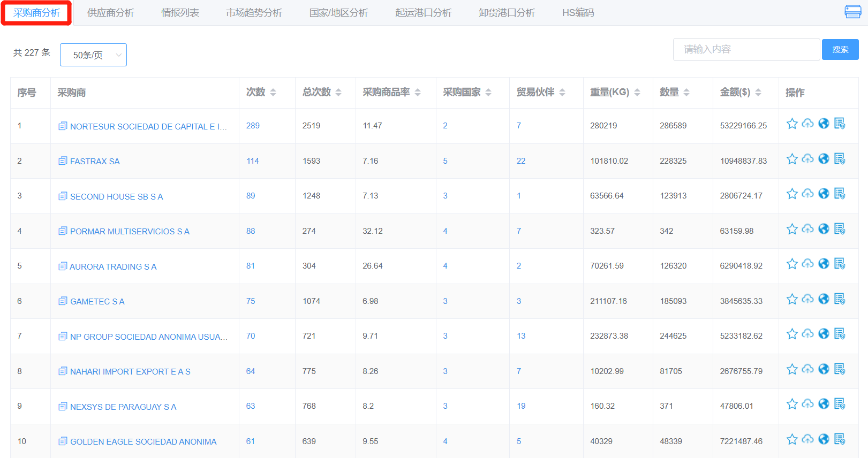
Task: Open globe icon in NORTESUR row
Action: pos(824,124)
